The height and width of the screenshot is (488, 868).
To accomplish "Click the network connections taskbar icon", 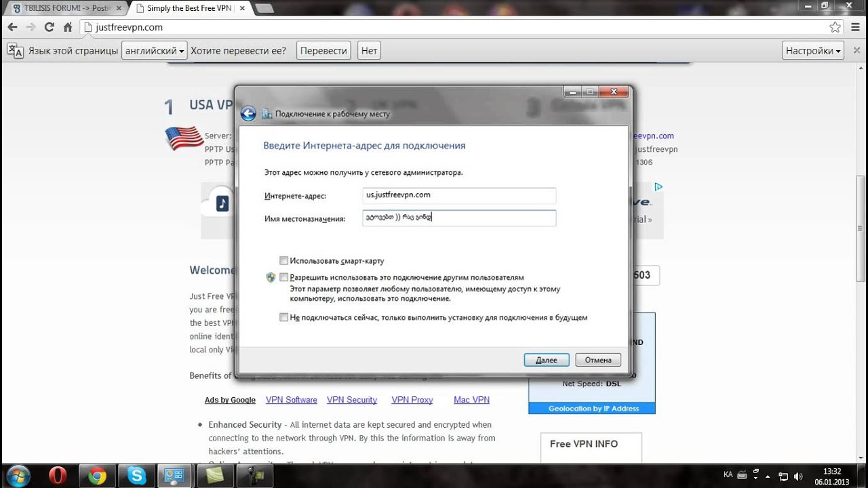I will tap(176, 476).
